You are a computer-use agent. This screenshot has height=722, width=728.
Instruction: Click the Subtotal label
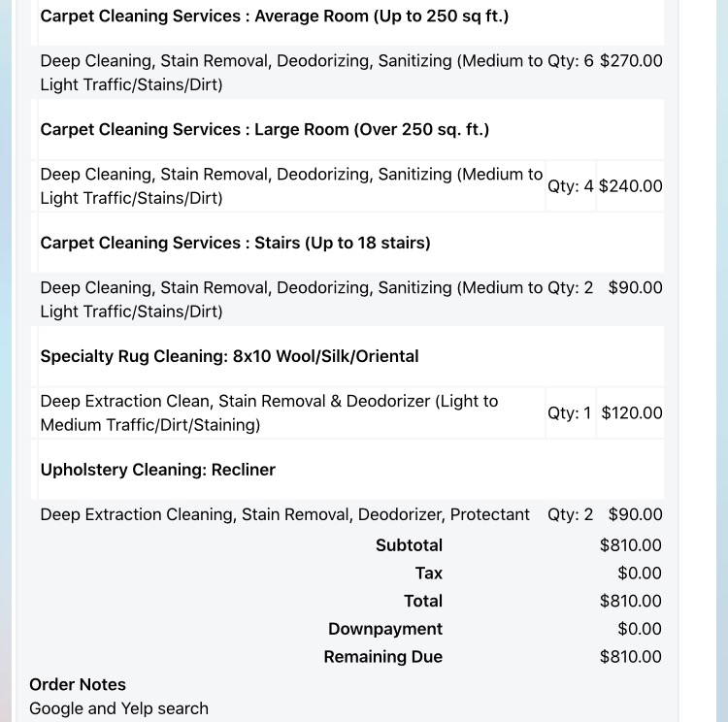coord(409,546)
